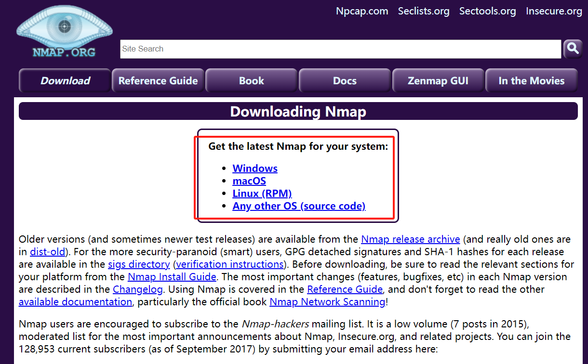Choose the macOS download link
Image resolution: width=588 pixels, height=364 pixels.
click(x=249, y=181)
